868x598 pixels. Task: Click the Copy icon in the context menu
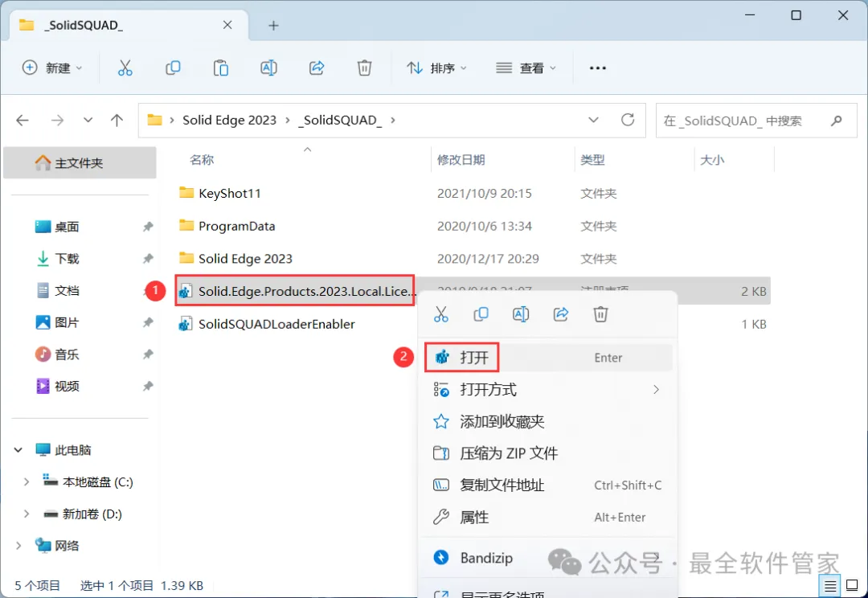pyautogui.click(x=481, y=314)
